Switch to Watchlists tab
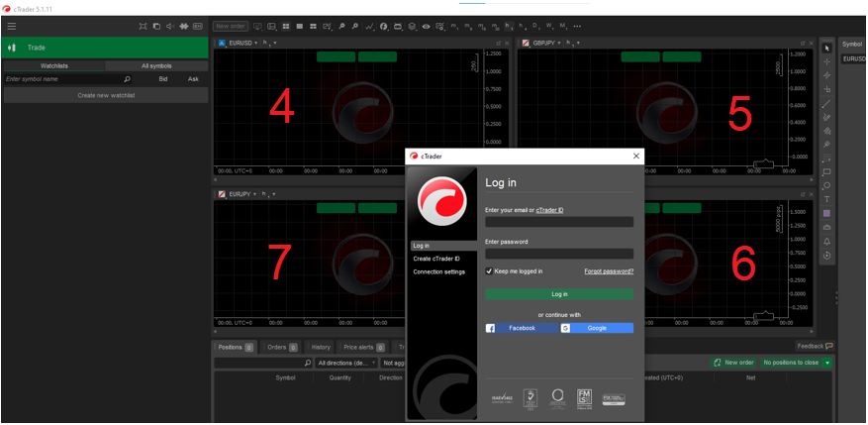This screenshot has width=868, height=425. 53,66
